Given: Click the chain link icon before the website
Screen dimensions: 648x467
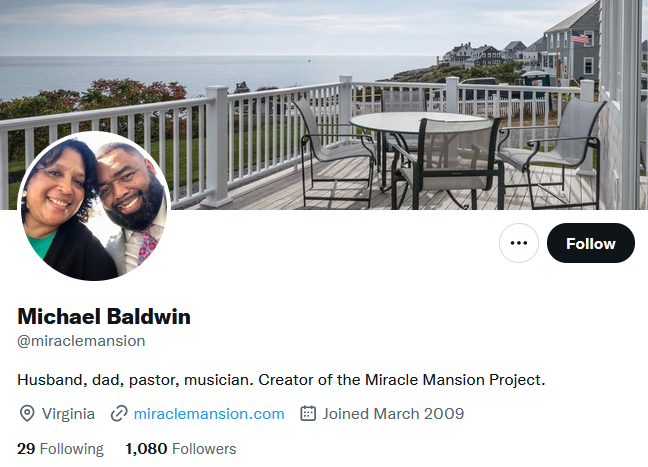Looking at the screenshot, I should tap(119, 414).
